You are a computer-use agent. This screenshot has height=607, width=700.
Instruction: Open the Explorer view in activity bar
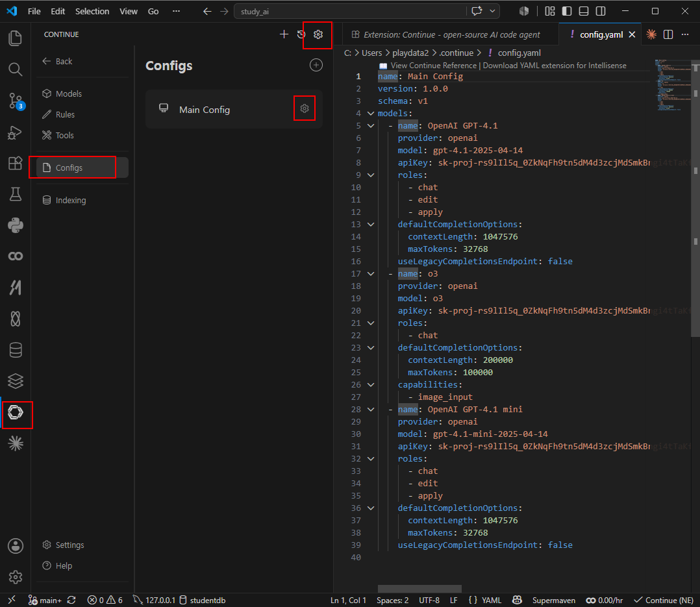15,38
